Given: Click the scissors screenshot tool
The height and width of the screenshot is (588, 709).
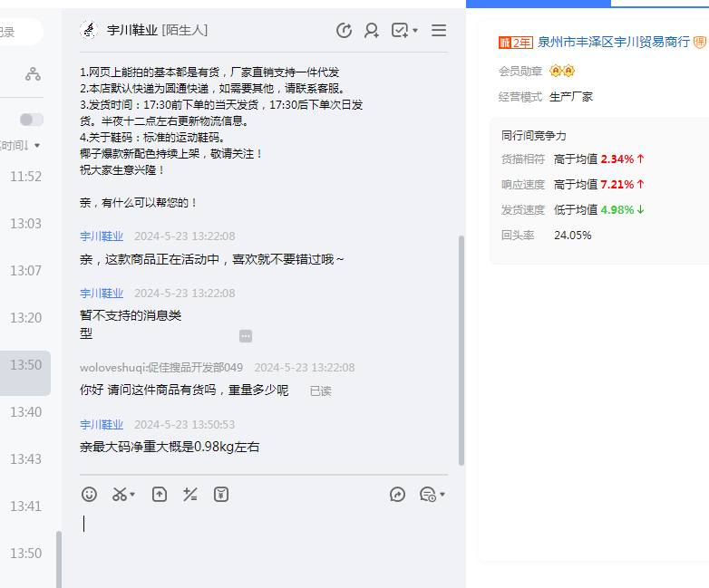Looking at the screenshot, I should click(119, 494).
